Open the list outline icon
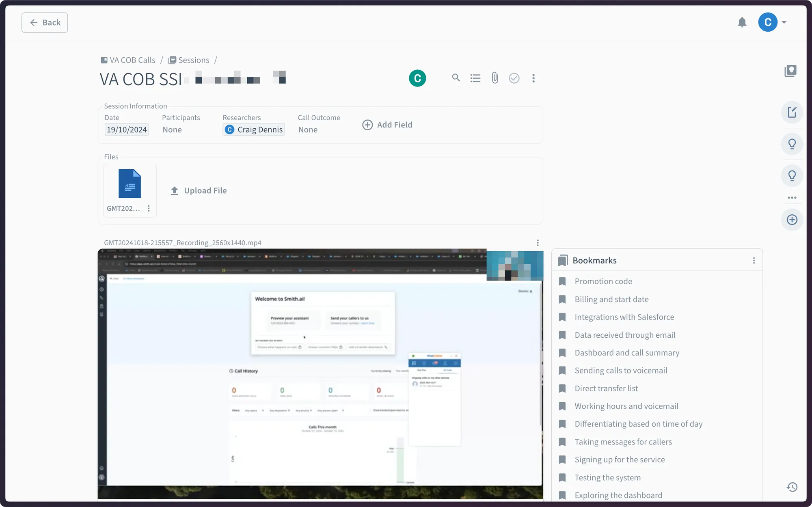This screenshot has height=507, width=812. coord(475,78)
